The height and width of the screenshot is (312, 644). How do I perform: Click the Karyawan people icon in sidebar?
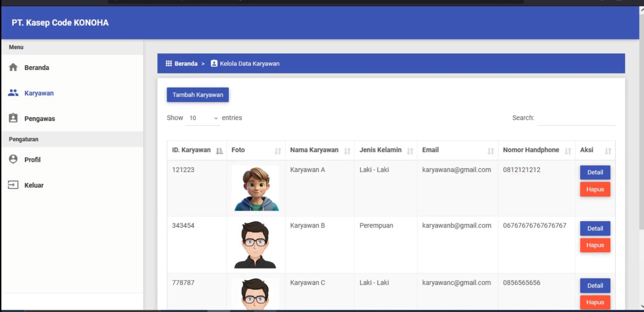point(13,93)
